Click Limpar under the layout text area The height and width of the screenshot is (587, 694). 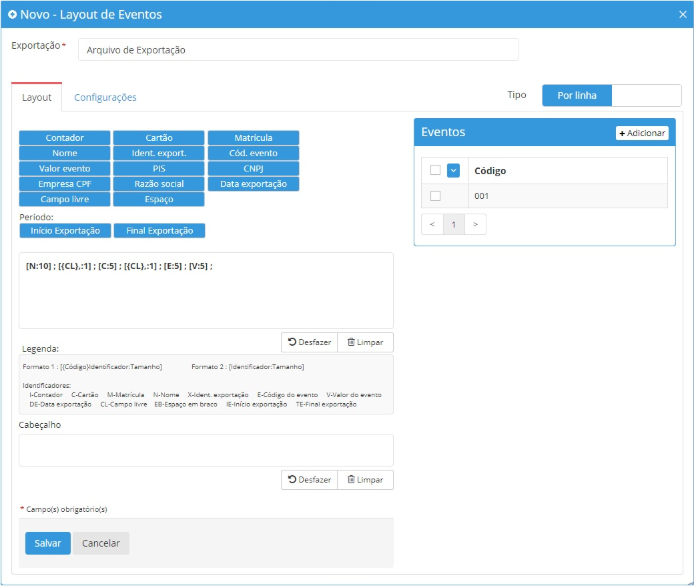[365, 342]
